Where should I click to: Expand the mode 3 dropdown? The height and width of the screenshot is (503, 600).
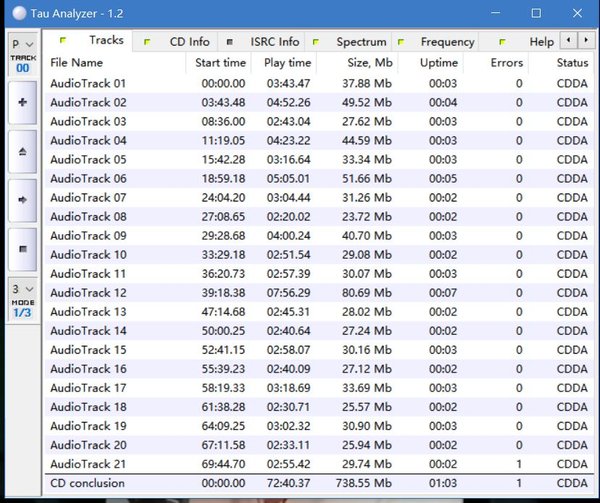click(22, 289)
